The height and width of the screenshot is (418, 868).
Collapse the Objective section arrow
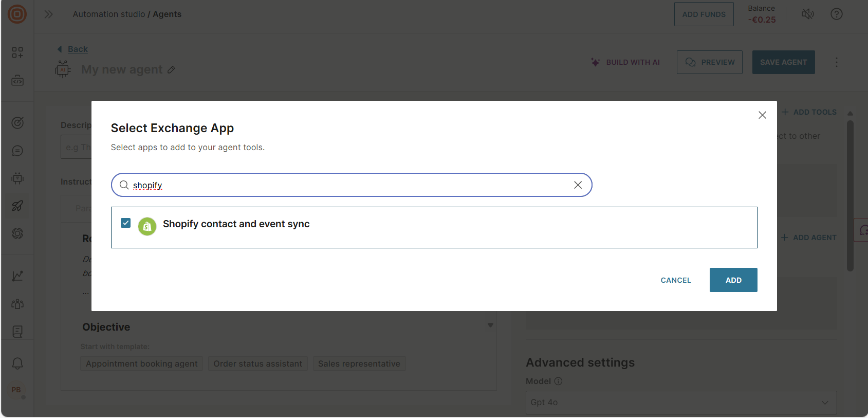490,325
